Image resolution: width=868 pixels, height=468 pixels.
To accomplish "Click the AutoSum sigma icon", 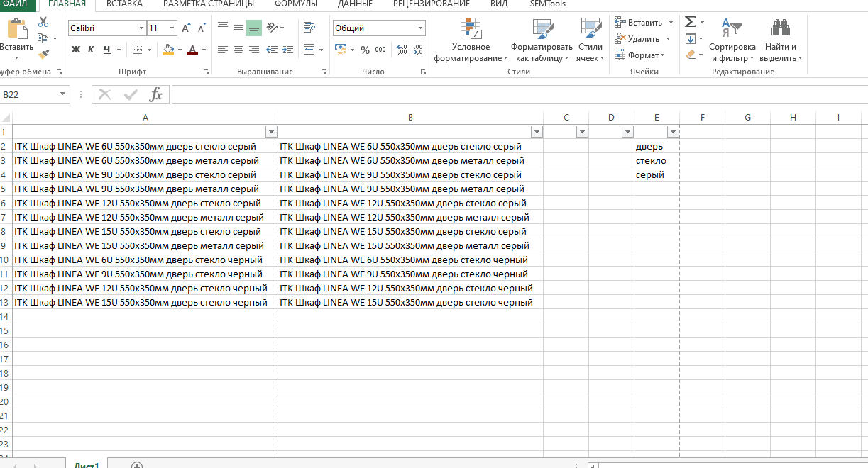I will pyautogui.click(x=690, y=22).
